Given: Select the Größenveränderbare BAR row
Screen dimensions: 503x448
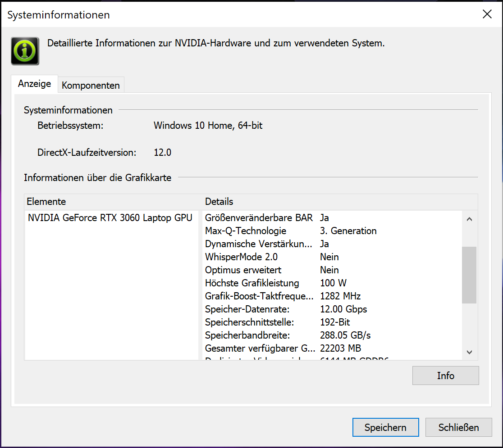Looking at the screenshot, I should (259, 218).
